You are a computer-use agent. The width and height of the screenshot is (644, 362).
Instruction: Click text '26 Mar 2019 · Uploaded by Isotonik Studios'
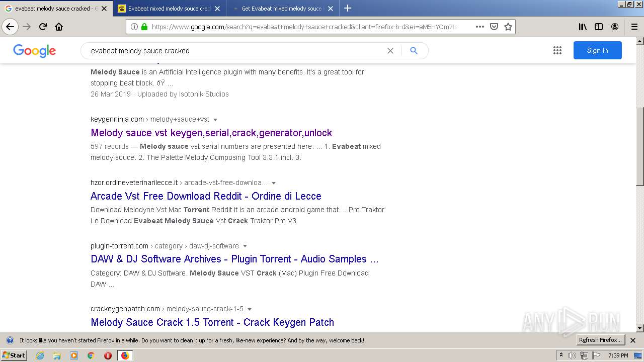click(x=159, y=94)
